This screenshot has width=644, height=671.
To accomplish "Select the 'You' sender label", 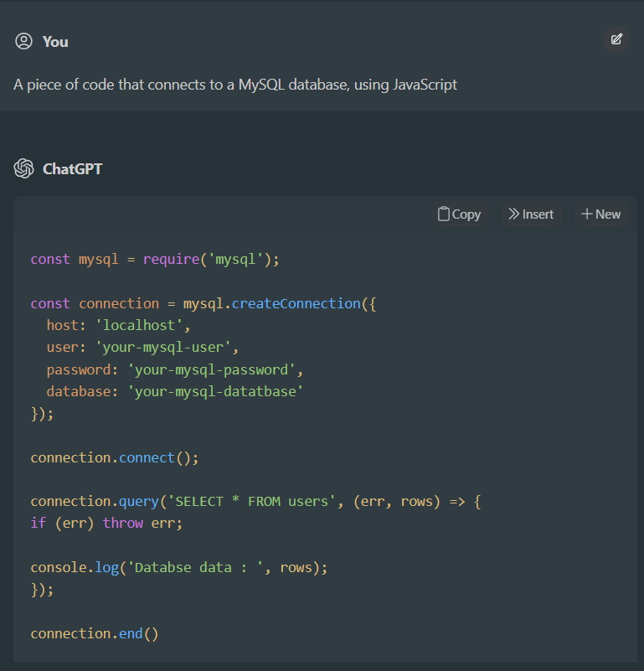I will point(55,41).
